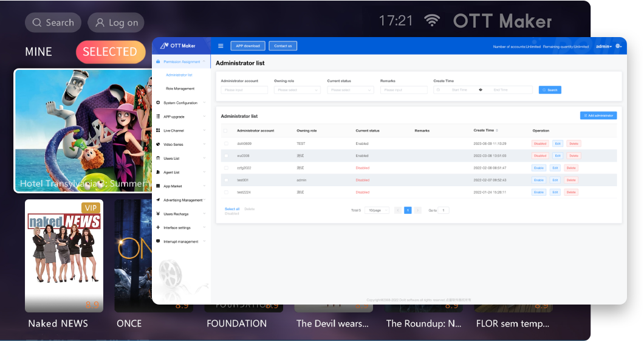Viewport: 644px width, 341px height.
Task: Click Disabled button for the wu0308 row
Action: click(540, 156)
